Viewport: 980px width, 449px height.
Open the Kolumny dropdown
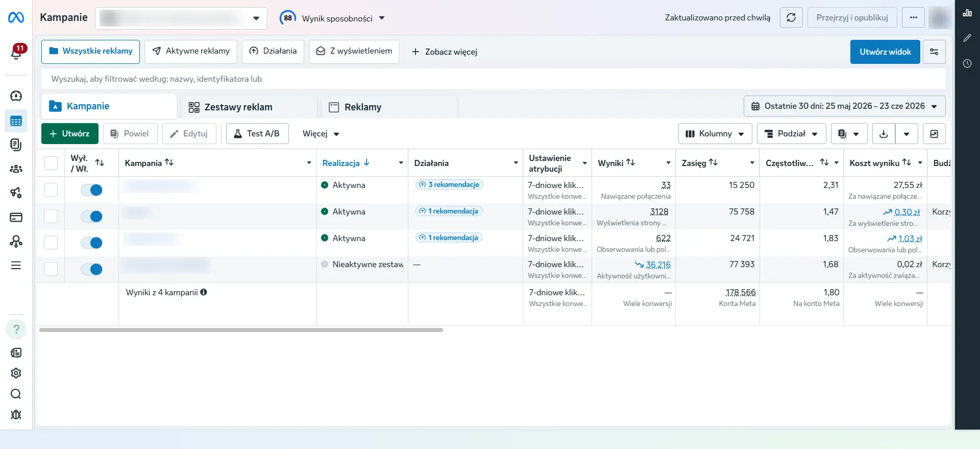pyautogui.click(x=715, y=134)
